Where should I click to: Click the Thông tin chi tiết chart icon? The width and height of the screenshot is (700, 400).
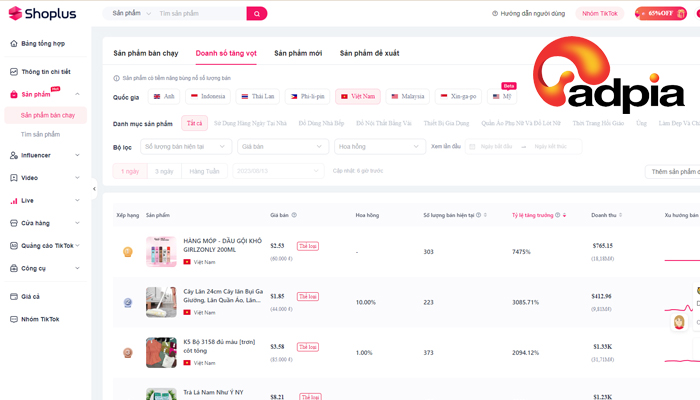coord(14,71)
